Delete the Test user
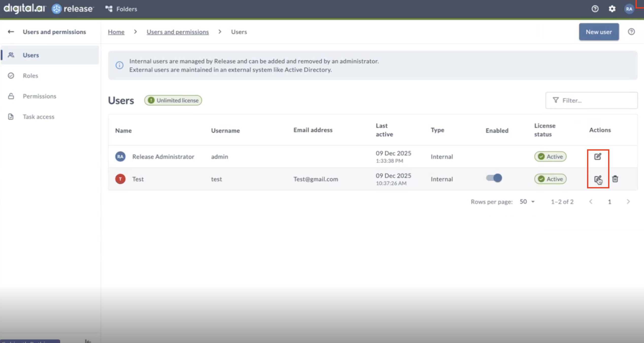The height and width of the screenshot is (343, 644). [615, 179]
